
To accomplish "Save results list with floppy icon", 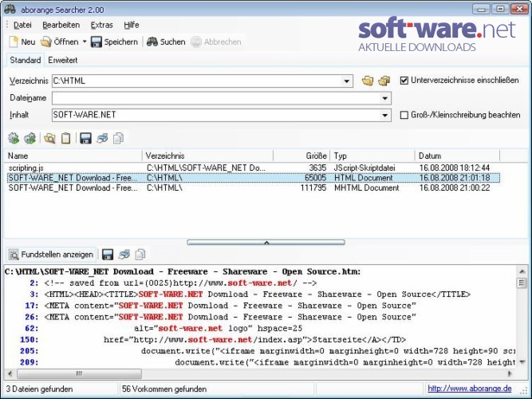I will (85, 138).
